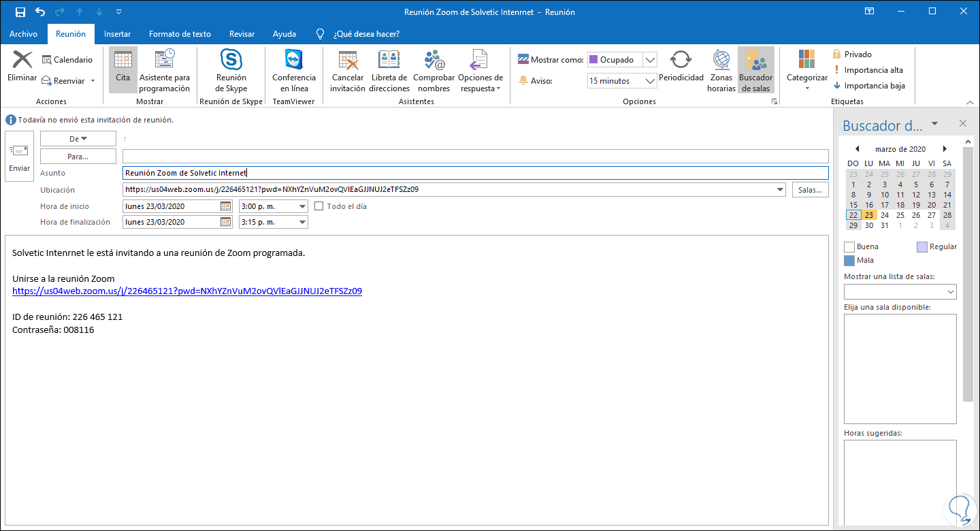Open the Mostrar como dropdown

(x=651, y=60)
